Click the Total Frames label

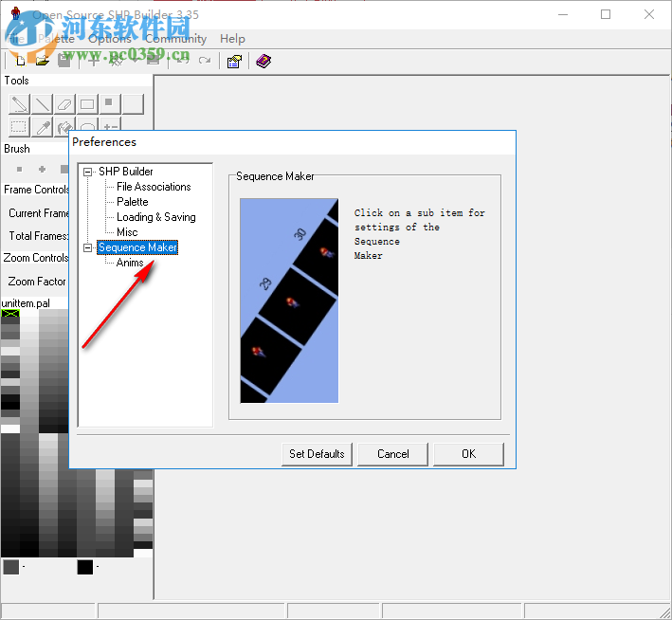click(x=39, y=236)
